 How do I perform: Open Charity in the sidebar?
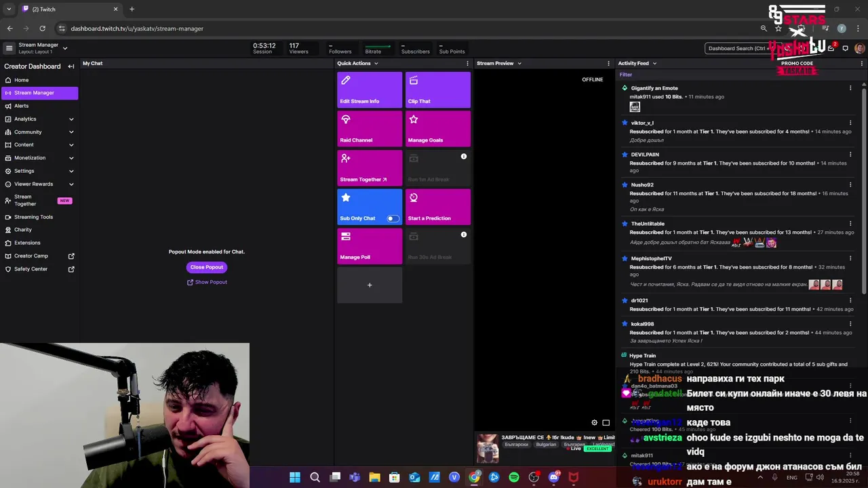click(39, 230)
